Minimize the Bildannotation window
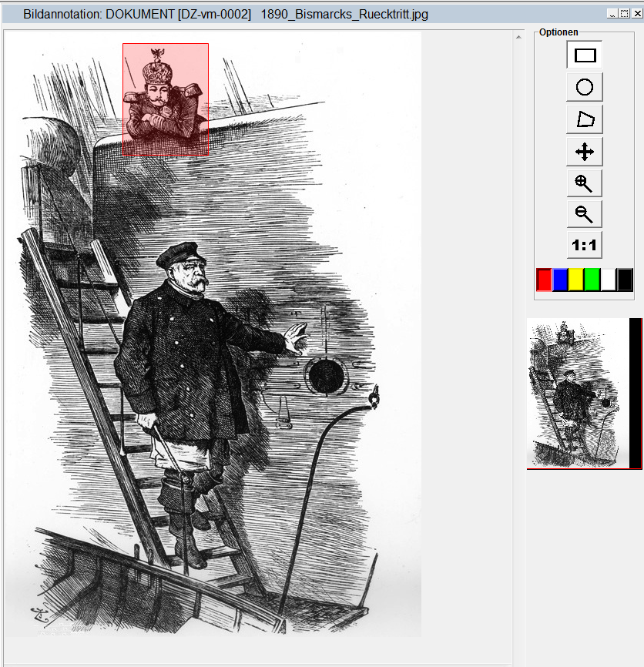Viewport: 644px width, 667px height. (x=612, y=13)
